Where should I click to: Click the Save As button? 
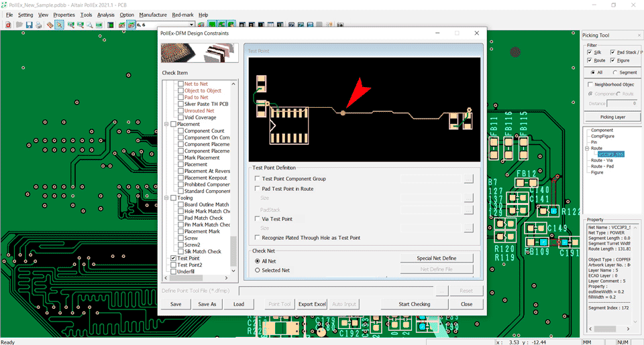(207, 304)
